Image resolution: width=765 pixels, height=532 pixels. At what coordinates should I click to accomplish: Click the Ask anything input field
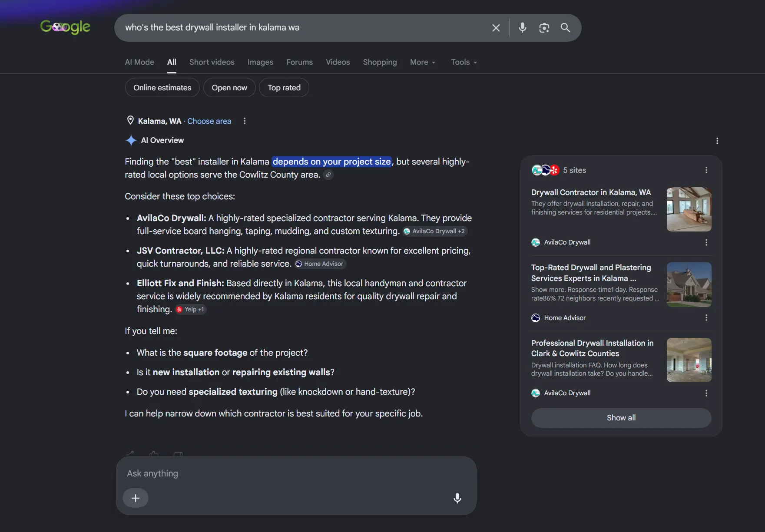click(295, 473)
